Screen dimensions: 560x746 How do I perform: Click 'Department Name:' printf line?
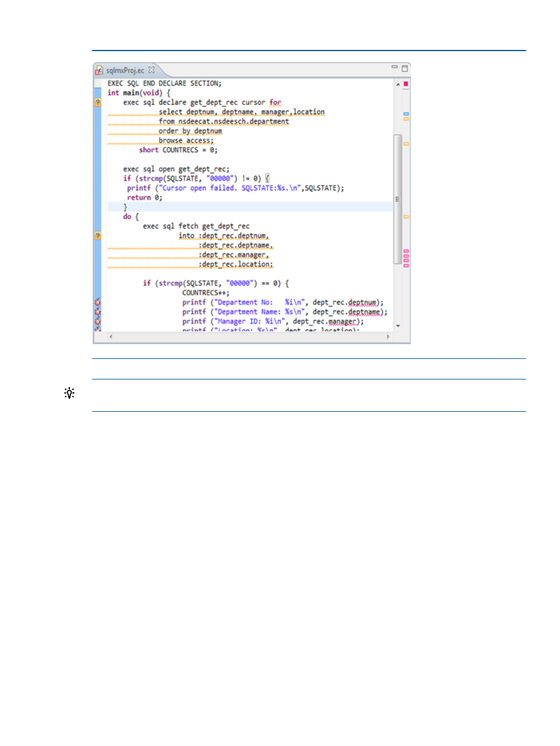[285, 312]
